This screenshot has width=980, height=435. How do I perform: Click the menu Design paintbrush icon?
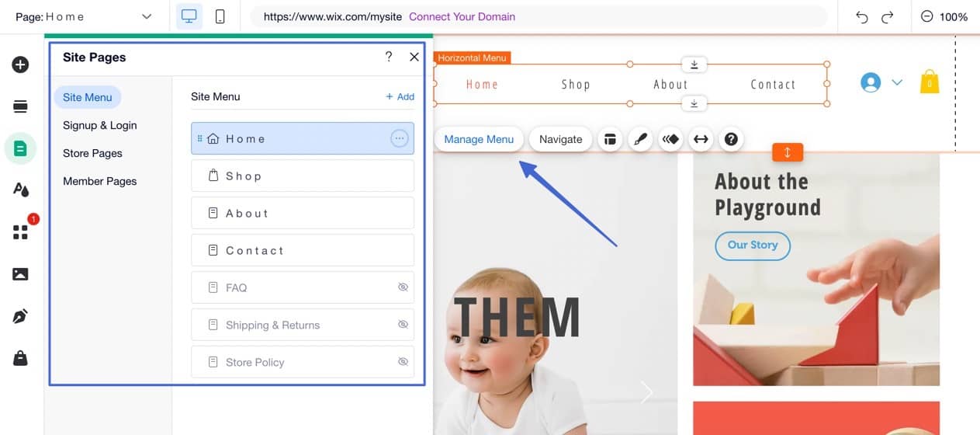tap(640, 139)
